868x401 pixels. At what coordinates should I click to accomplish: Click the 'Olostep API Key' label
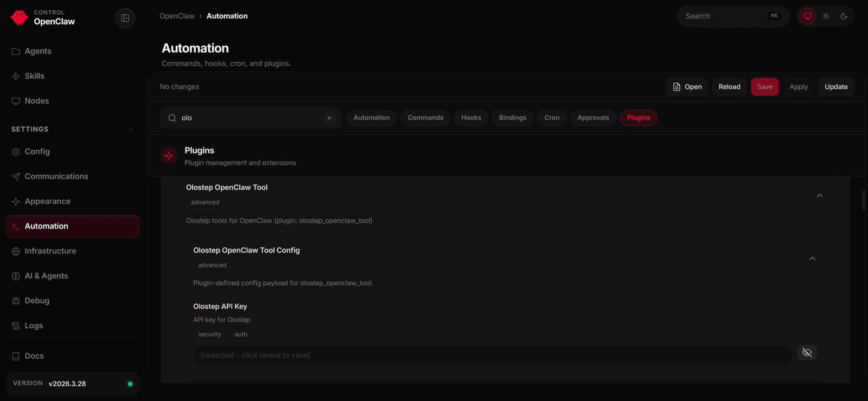tap(220, 307)
